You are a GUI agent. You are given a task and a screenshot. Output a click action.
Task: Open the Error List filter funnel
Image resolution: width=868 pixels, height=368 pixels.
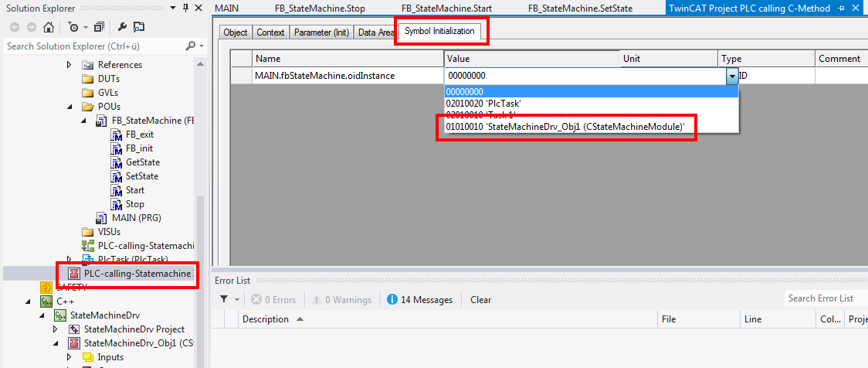point(224,299)
